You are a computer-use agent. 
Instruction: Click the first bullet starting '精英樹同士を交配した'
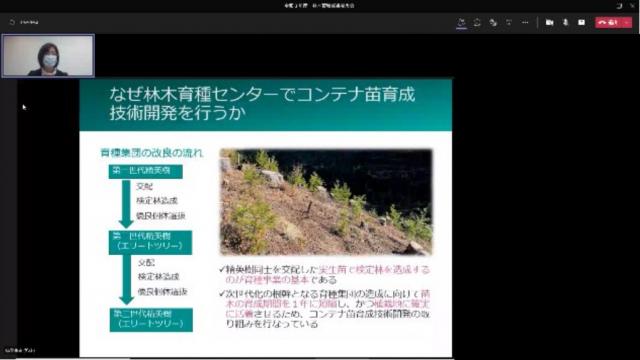point(324,275)
